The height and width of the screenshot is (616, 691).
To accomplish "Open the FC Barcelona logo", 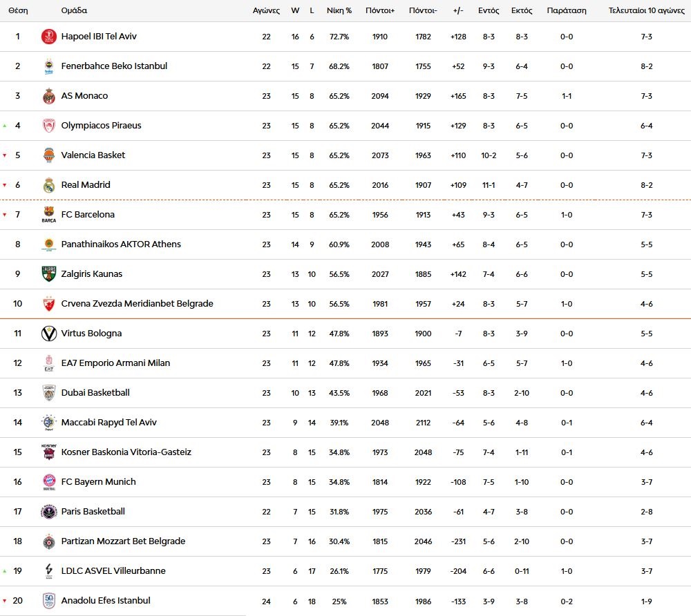I will pos(48,215).
